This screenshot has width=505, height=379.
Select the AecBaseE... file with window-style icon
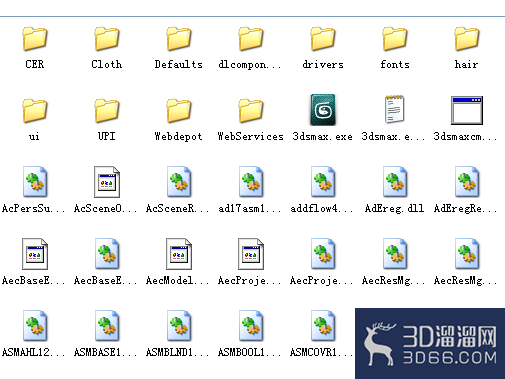point(35,254)
